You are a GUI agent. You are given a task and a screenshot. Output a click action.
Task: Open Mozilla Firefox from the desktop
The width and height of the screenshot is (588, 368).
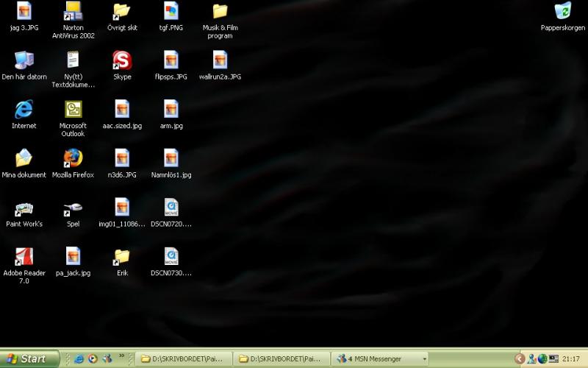[73, 158]
